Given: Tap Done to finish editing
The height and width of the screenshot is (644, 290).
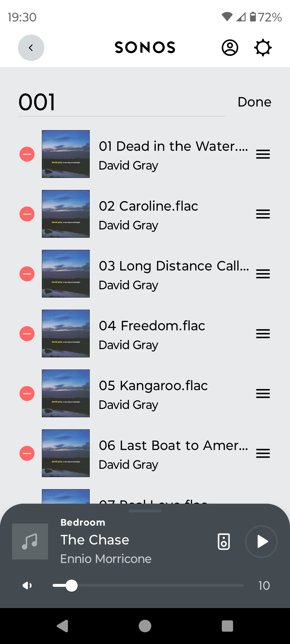Looking at the screenshot, I should coord(255,102).
